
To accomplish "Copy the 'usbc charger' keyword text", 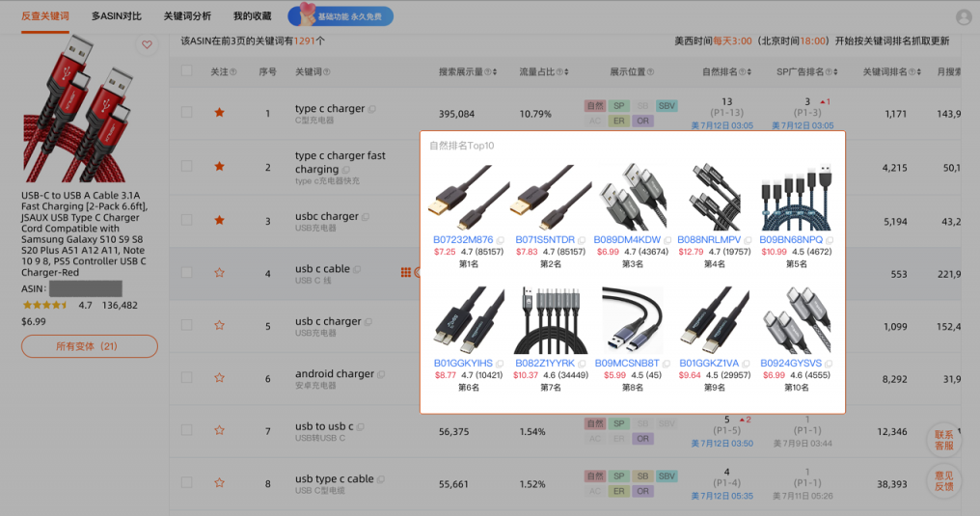I will (366, 217).
